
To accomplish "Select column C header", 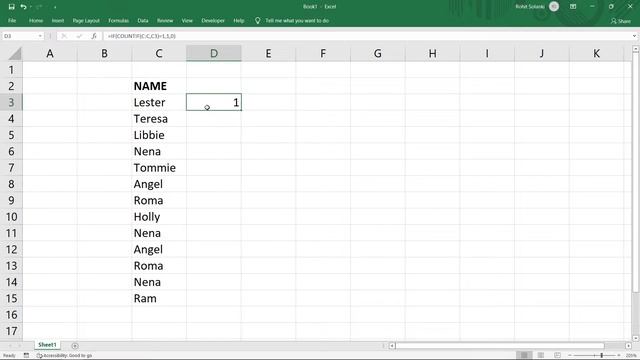I will (x=159, y=53).
